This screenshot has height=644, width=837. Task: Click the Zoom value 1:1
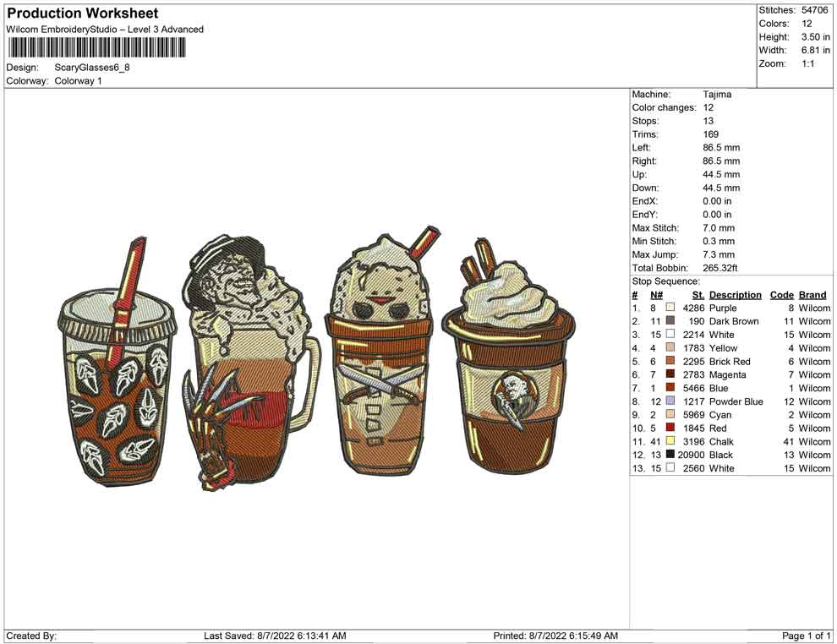point(807,63)
